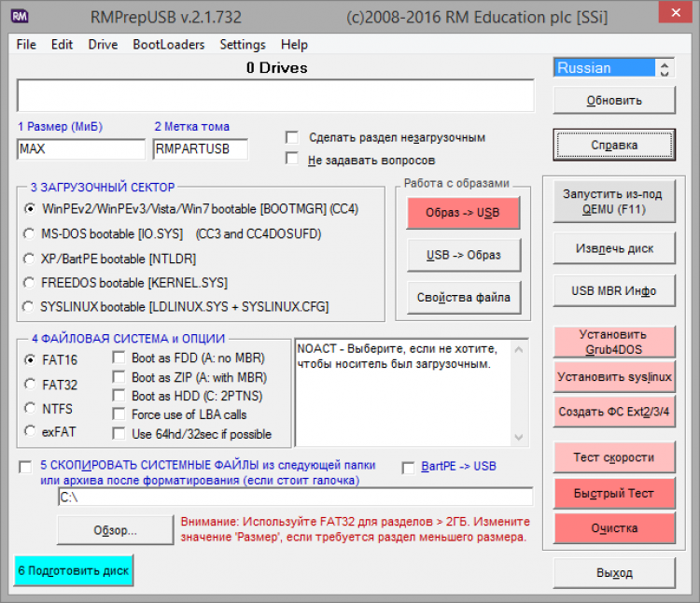Enable Boot as ZIP (A: with MBR)
700x603 pixels.
coord(119,377)
